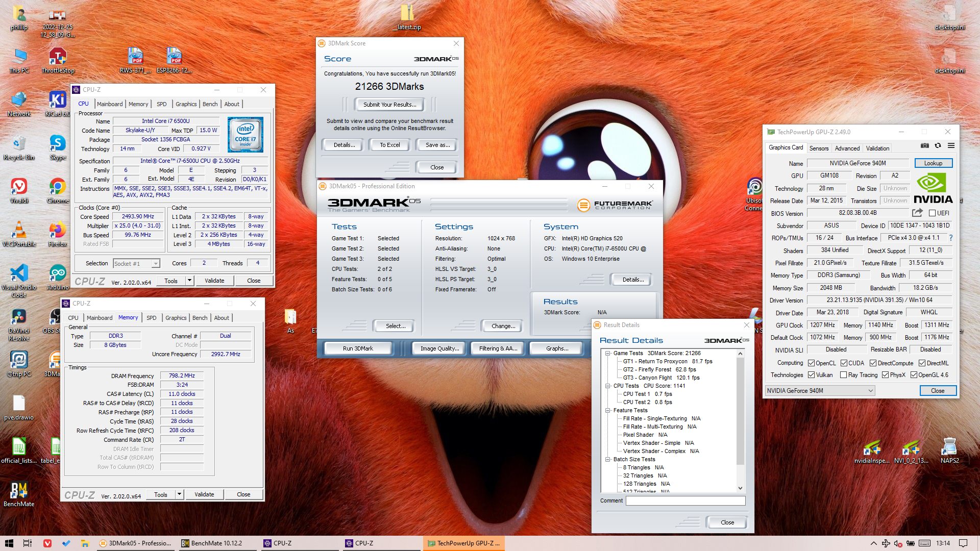980x551 pixels.
Task: Open VLCPortable desktop icon
Action: (19, 234)
